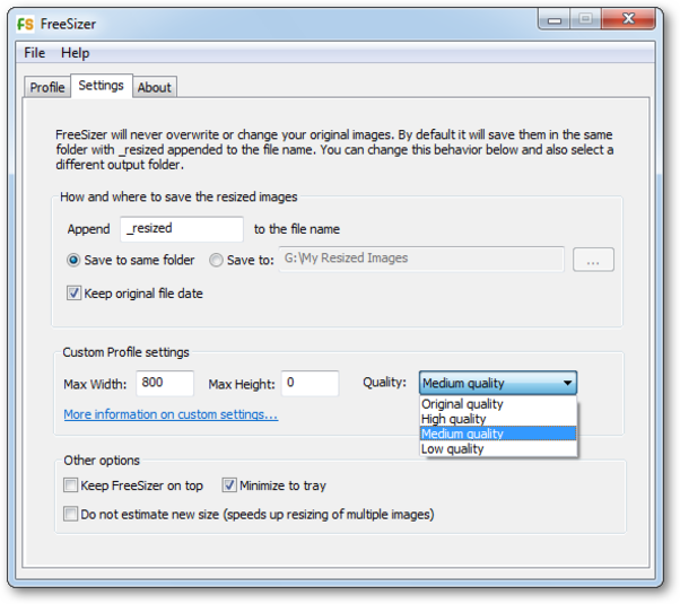Click the browse (...) folder button

pos(593,260)
